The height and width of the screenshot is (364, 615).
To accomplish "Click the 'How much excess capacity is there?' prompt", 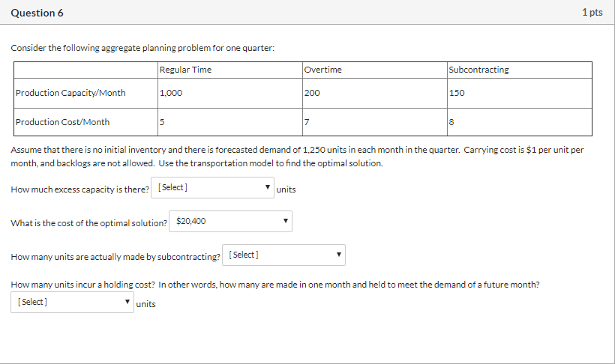I will pos(80,189).
